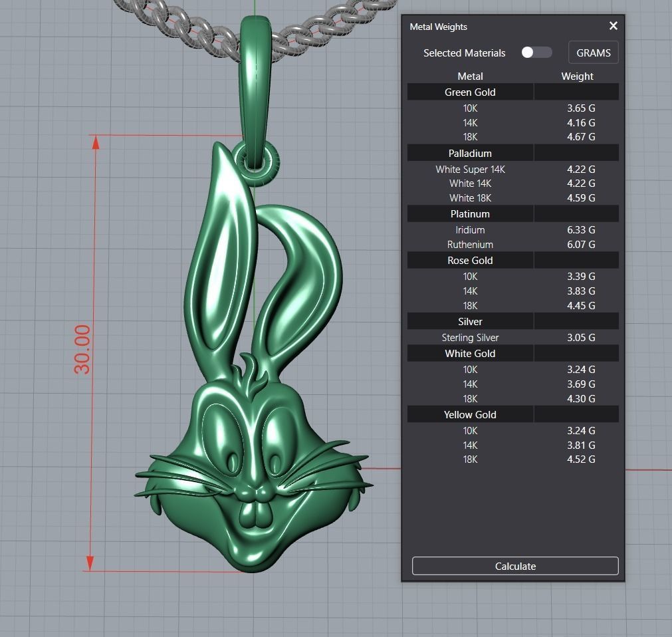Click the Weight column header
672x637 pixels.
(578, 76)
